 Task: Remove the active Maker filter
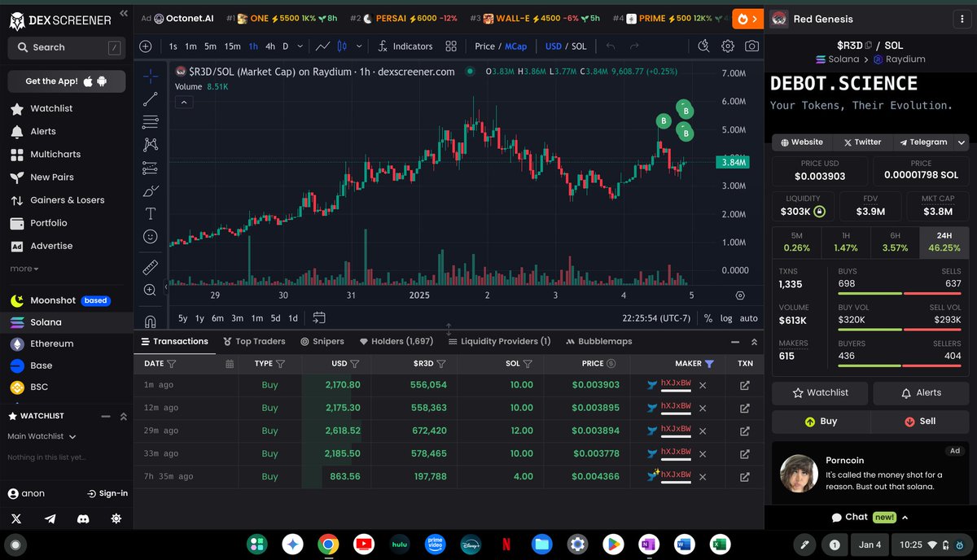click(x=709, y=364)
